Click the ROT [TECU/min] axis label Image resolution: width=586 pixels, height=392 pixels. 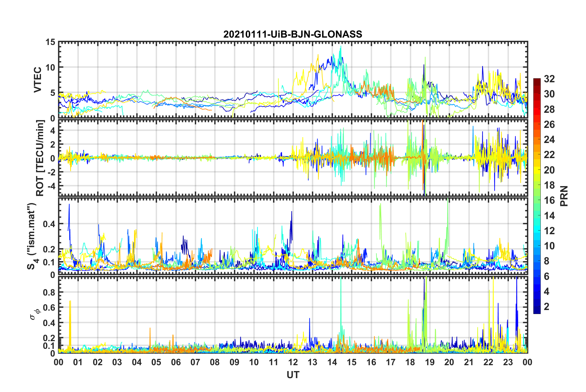point(40,158)
